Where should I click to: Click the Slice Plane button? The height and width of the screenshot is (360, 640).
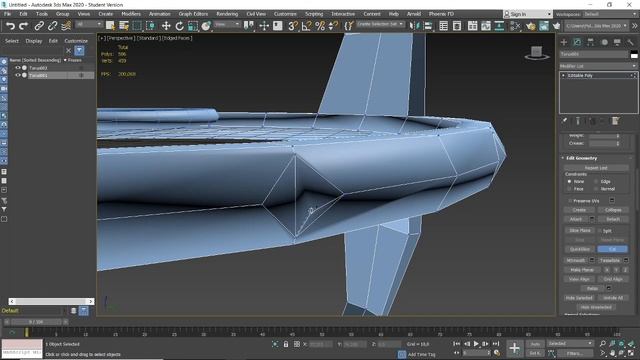(x=580, y=231)
